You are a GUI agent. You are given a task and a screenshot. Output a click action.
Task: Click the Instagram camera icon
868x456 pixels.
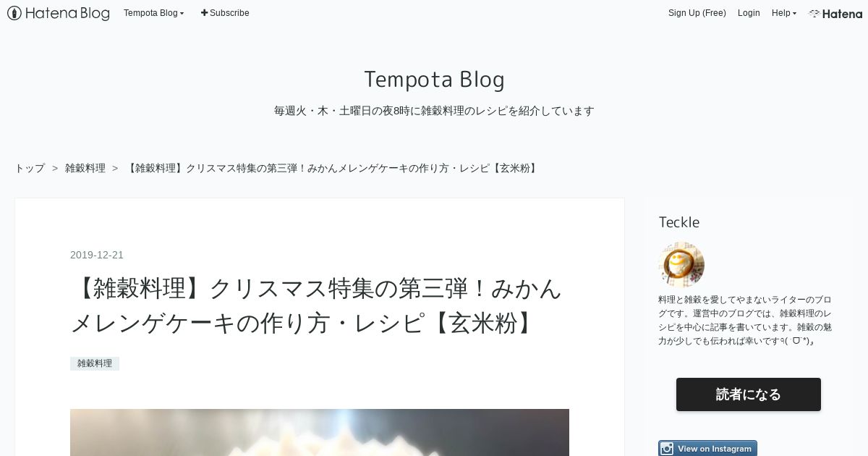667,449
